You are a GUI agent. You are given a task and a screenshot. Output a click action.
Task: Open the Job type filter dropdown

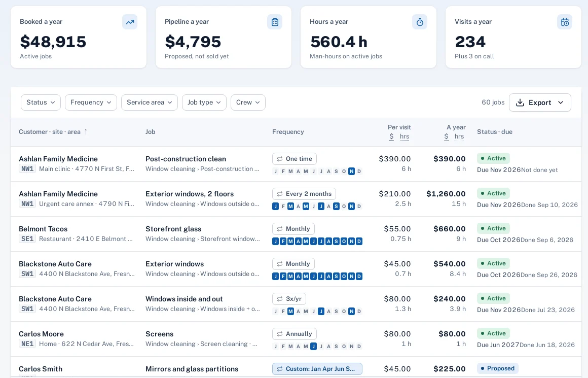click(204, 102)
